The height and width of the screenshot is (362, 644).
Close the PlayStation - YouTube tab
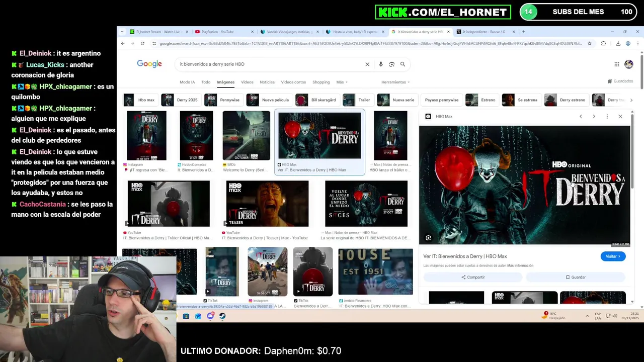(252, 32)
